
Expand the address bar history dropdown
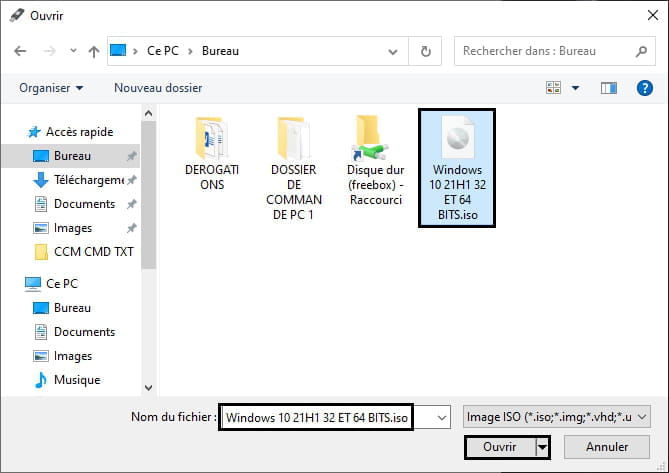coord(393,52)
